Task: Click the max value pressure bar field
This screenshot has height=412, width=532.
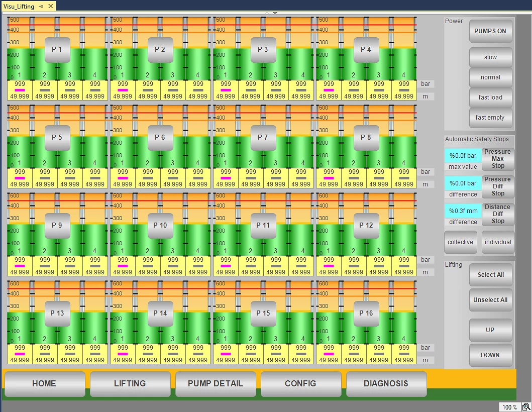Action: tap(463, 156)
